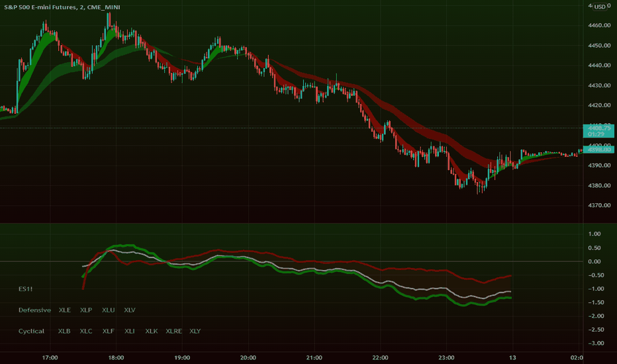Click the −1.50 indicator scale value

[x=594, y=302]
